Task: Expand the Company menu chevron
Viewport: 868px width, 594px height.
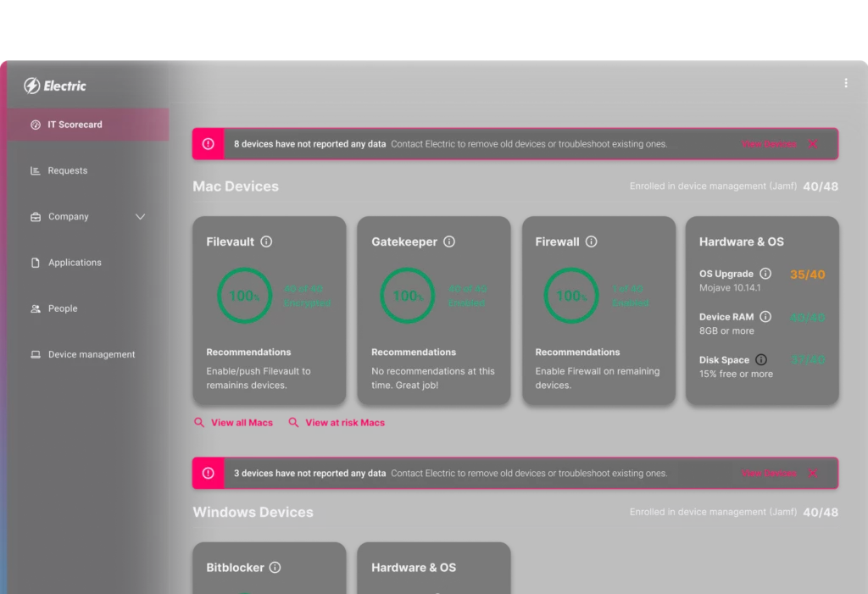Action: tap(141, 217)
